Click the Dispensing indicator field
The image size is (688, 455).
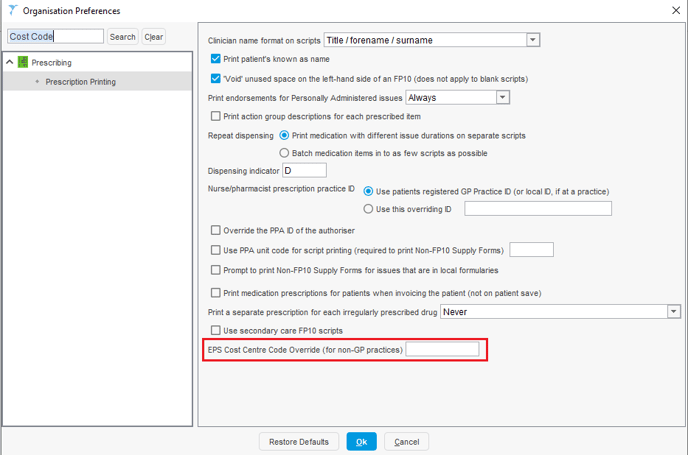pyautogui.click(x=304, y=171)
